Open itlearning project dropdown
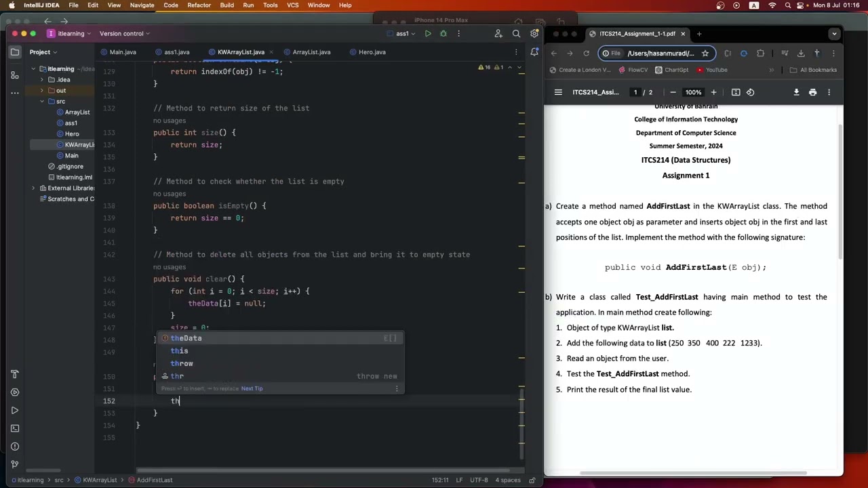The image size is (868, 488). [68, 34]
